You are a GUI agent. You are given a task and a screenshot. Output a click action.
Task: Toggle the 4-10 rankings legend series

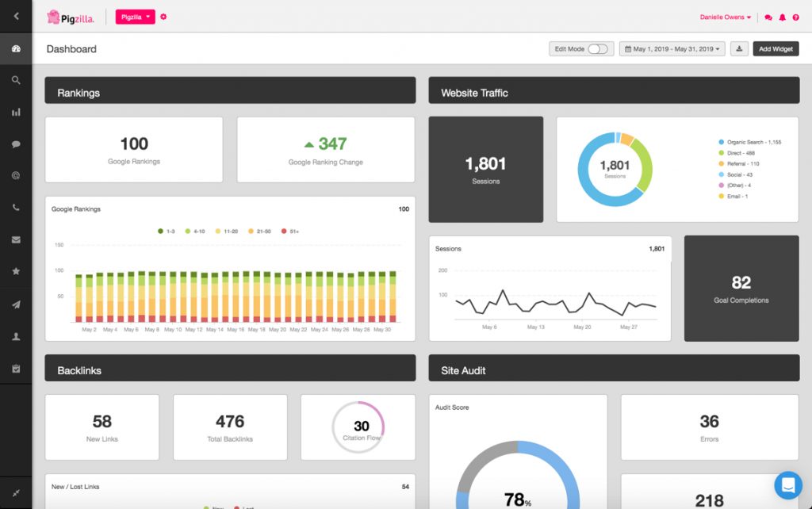195,232
